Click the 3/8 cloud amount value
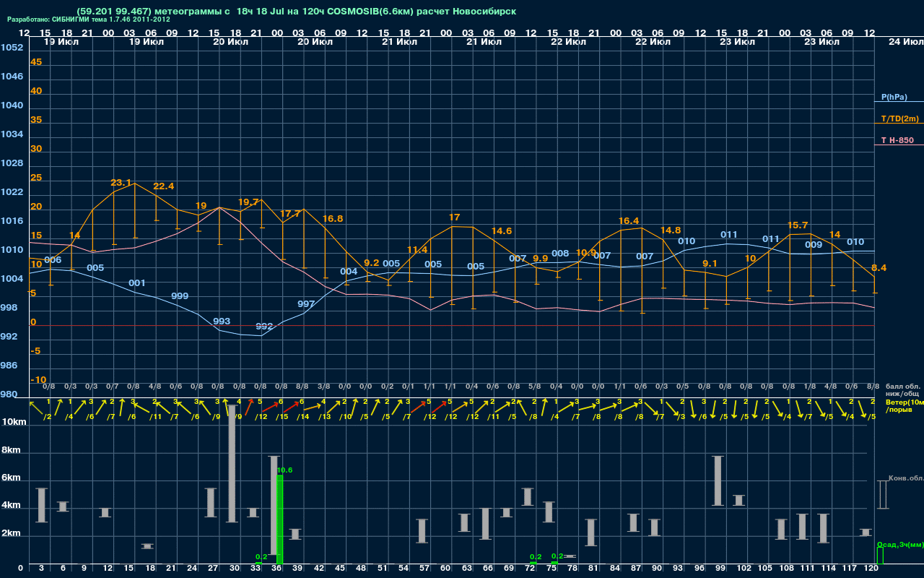The height and width of the screenshot is (578, 924). pos(324,387)
